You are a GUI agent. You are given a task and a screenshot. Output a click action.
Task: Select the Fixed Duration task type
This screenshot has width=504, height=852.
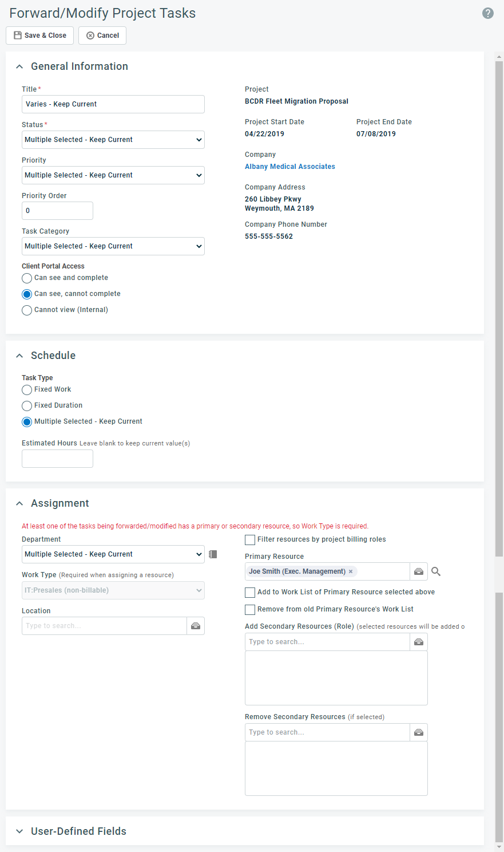pos(27,406)
